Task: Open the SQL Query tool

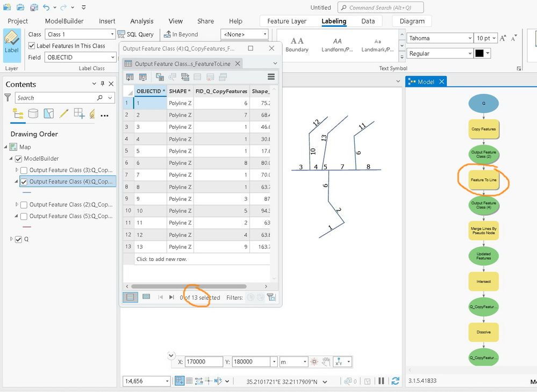Action: click(x=135, y=34)
